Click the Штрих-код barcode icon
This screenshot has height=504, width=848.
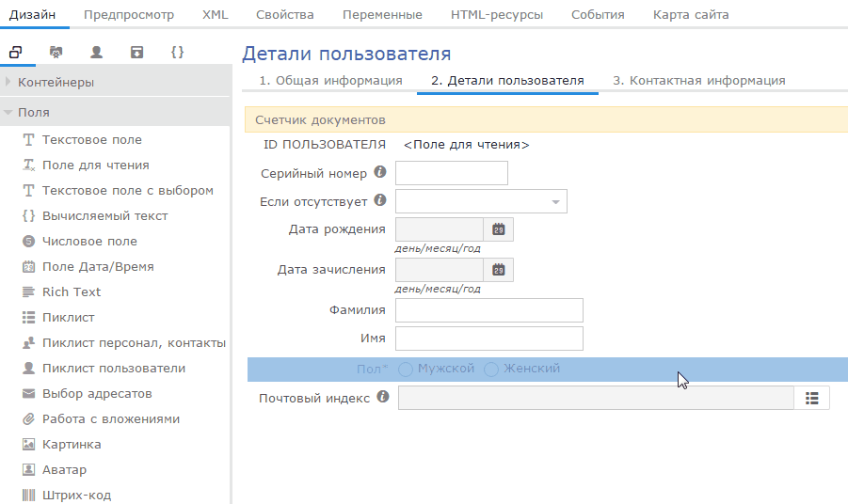point(28,496)
